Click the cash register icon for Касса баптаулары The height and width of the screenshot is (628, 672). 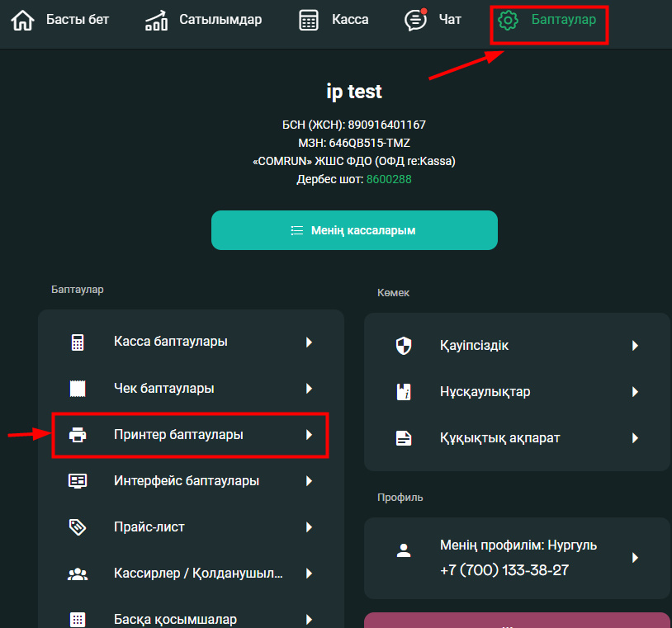(78, 342)
